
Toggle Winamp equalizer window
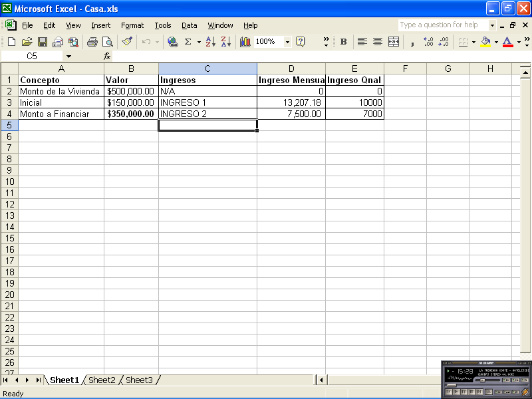[506, 380]
